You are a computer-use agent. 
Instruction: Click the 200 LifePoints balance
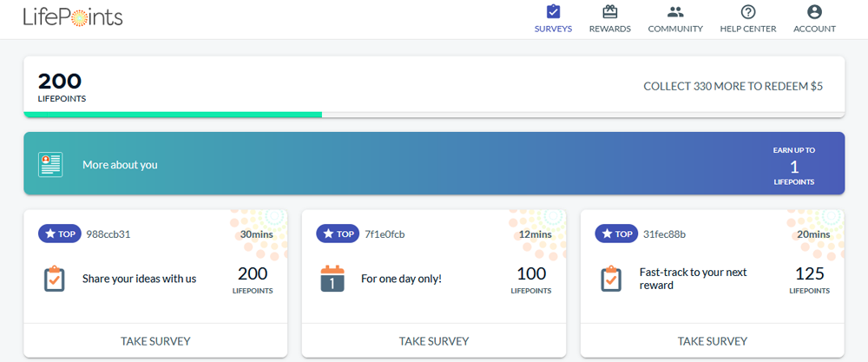(x=62, y=87)
